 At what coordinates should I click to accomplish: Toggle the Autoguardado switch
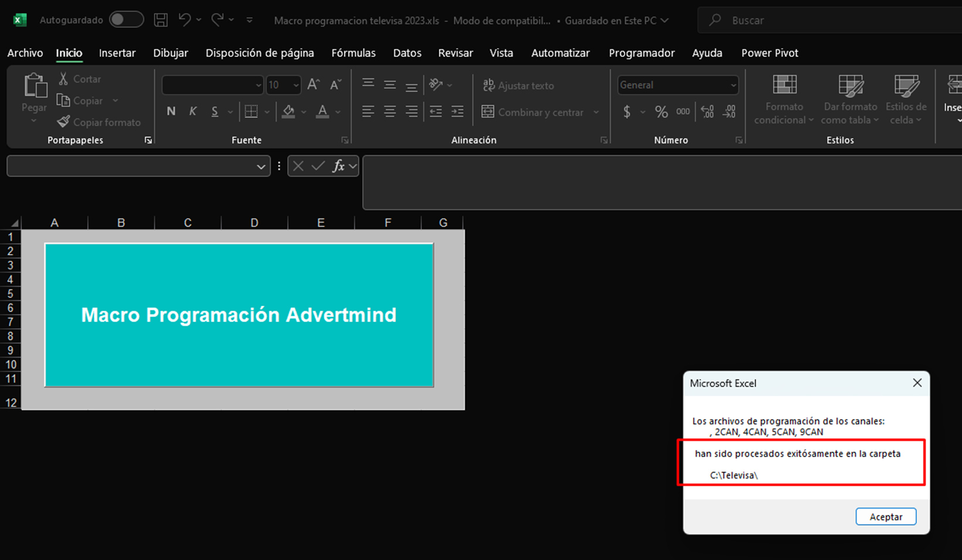[127, 20]
